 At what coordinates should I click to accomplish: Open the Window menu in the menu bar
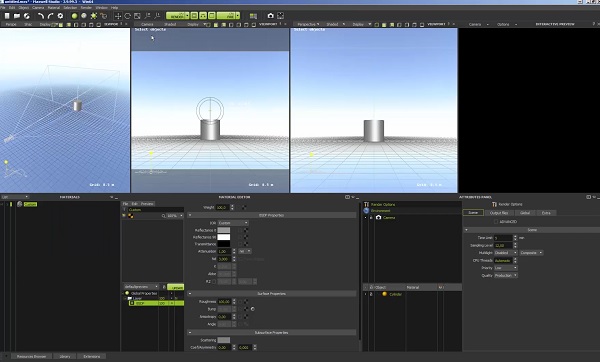[x=101, y=8]
